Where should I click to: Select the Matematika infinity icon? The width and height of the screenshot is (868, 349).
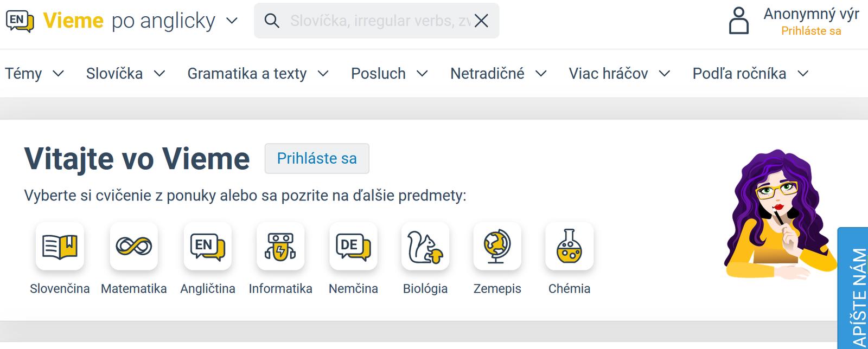coord(133,246)
